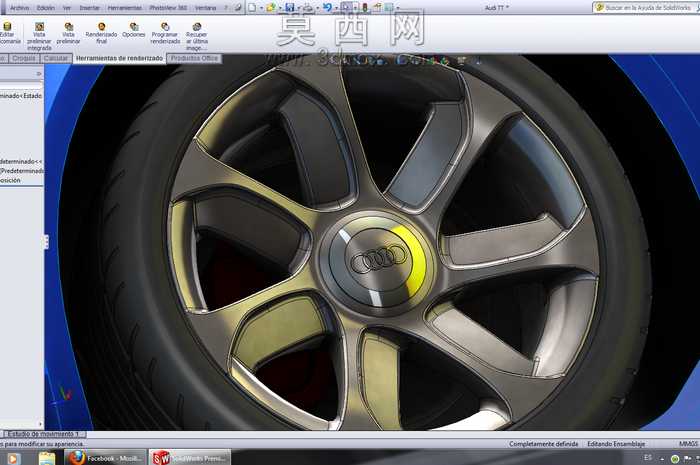This screenshot has height=465, width=700.
Task: Open the file explorer taskbar icon
Action: coord(46,458)
